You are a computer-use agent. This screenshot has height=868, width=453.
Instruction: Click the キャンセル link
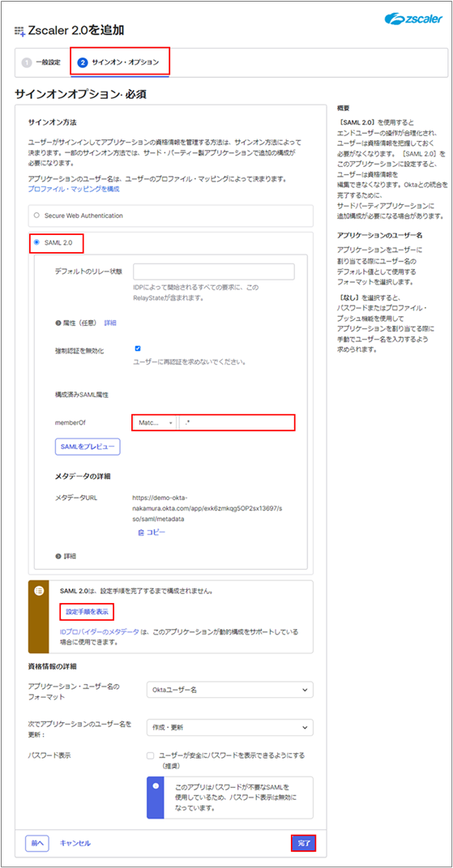tap(75, 843)
